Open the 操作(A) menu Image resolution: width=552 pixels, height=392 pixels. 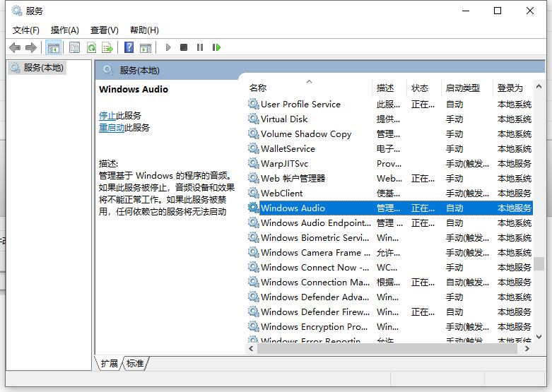[x=65, y=30]
